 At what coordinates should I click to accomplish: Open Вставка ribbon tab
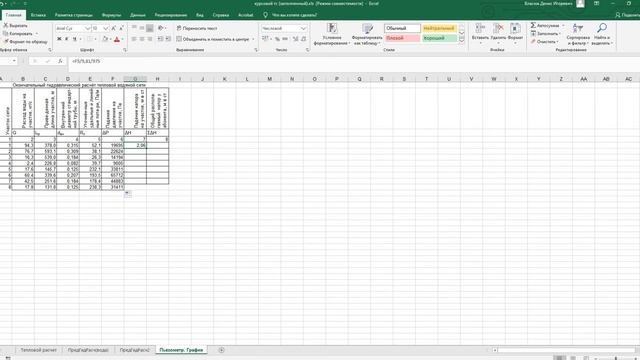pyautogui.click(x=38, y=15)
